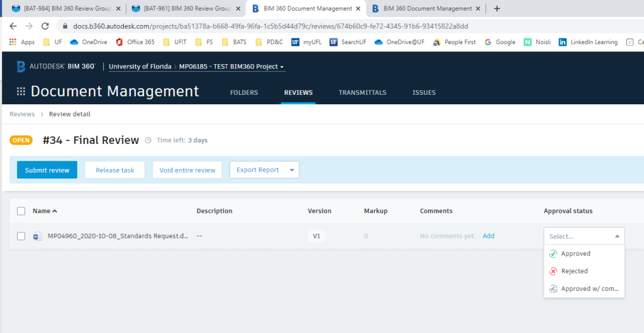Click the padlock site info icon
Viewport: 644px width, 333px height.
tap(65, 26)
